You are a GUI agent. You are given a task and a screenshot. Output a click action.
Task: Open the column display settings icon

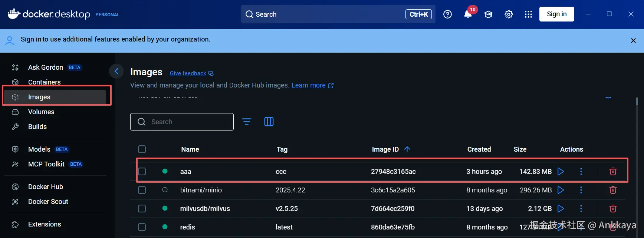(269, 122)
